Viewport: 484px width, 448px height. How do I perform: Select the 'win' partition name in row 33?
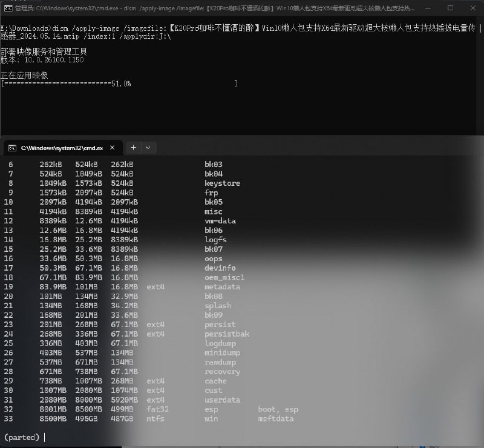click(x=211, y=419)
